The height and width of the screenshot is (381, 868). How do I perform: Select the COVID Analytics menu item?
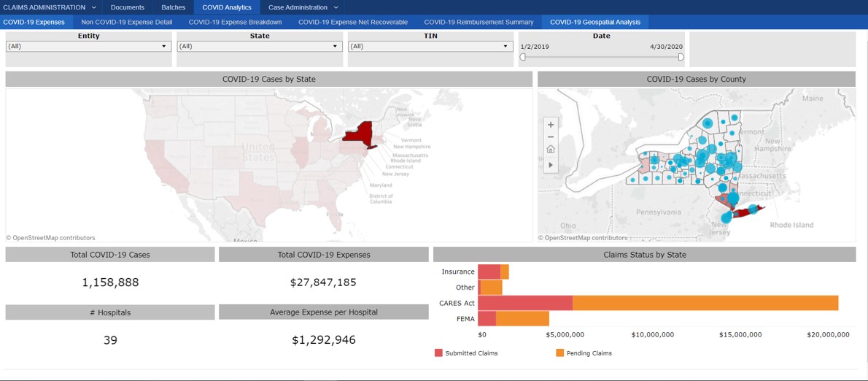coord(227,7)
